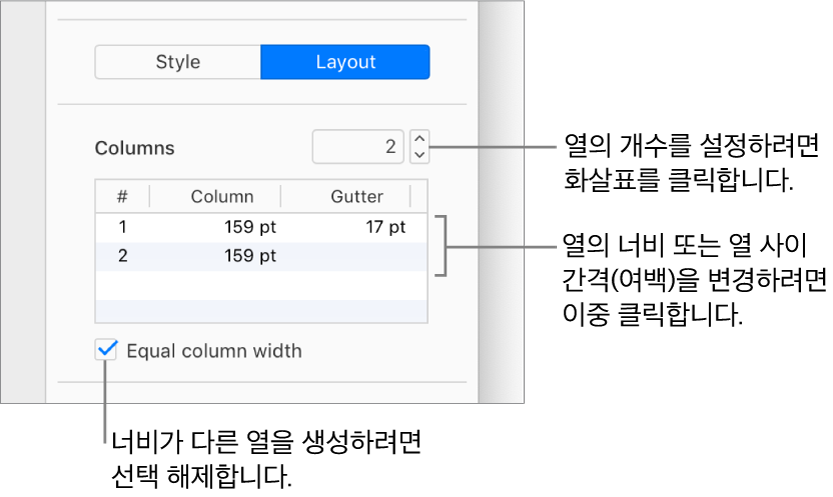
Task: Uncheck Equal column width checkbox
Action: click(106, 350)
